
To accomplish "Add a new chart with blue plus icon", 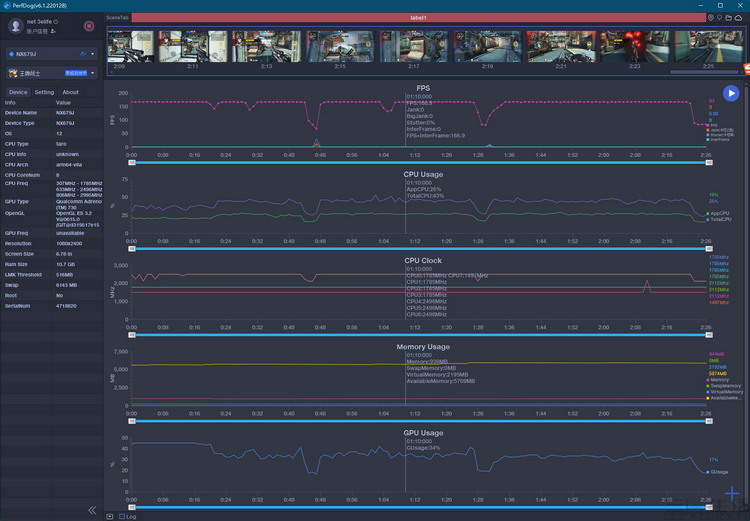I will (732, 493).
